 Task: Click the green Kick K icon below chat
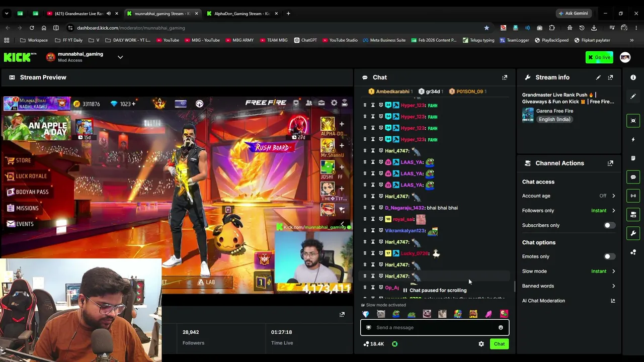(394, 344)
